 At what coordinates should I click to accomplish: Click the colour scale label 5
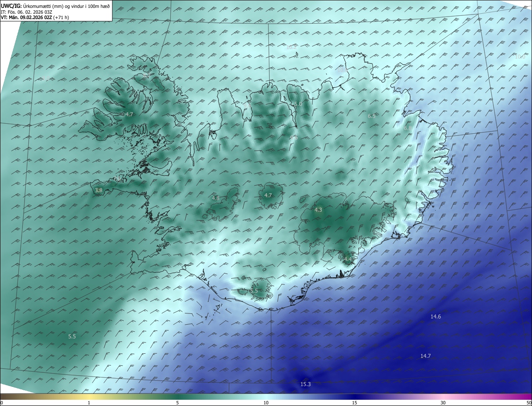(177, 403)
